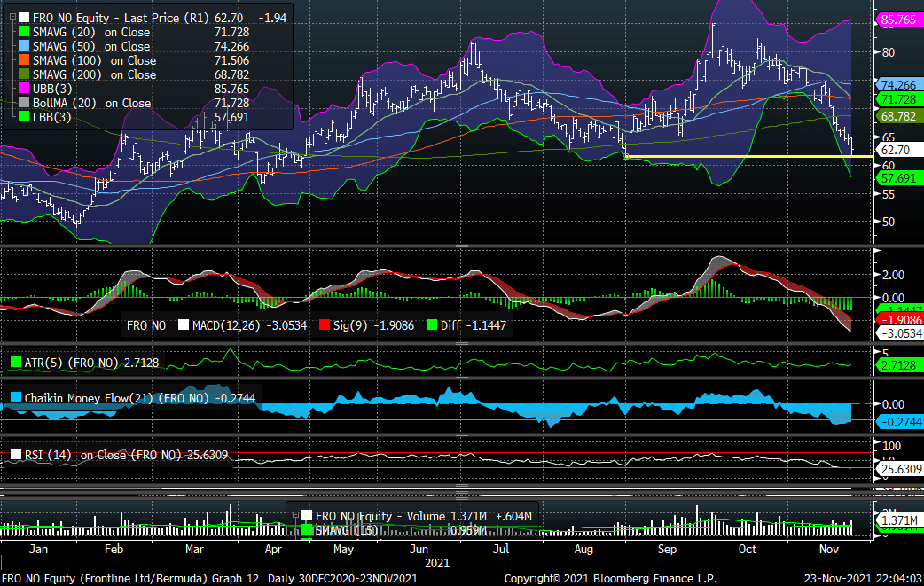Click the light blue SMAVG (50) swatch
924x586 pixels.
pyautogui.click(x=24, y=46)
